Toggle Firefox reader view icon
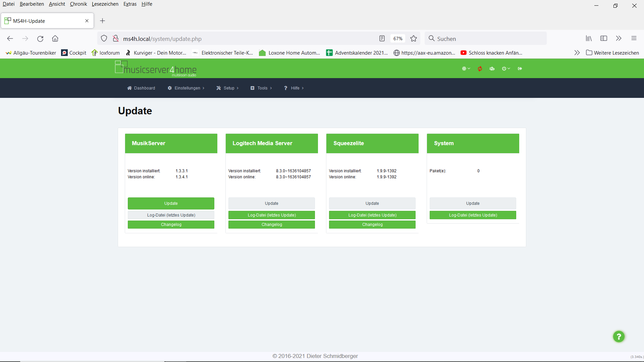The height and width of the screenshot is (362, 644). point(382,39)
